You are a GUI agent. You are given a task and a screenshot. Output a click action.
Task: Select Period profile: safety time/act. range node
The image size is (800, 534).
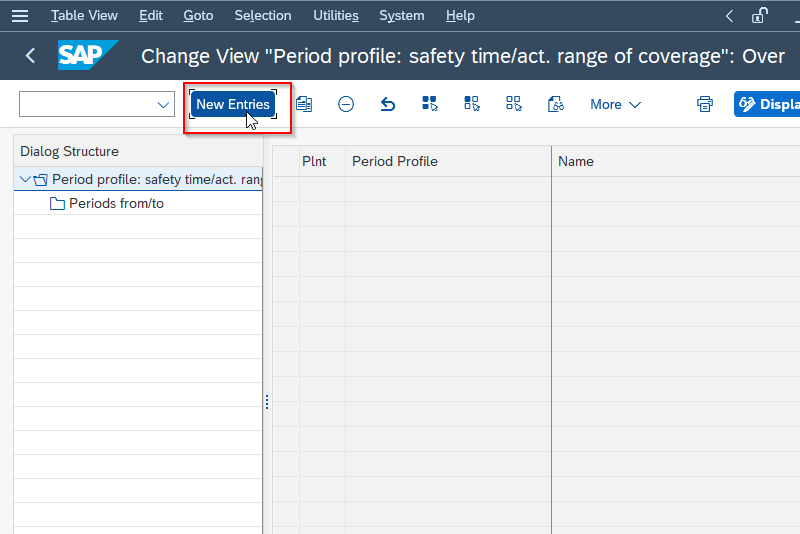coord(157,180)
